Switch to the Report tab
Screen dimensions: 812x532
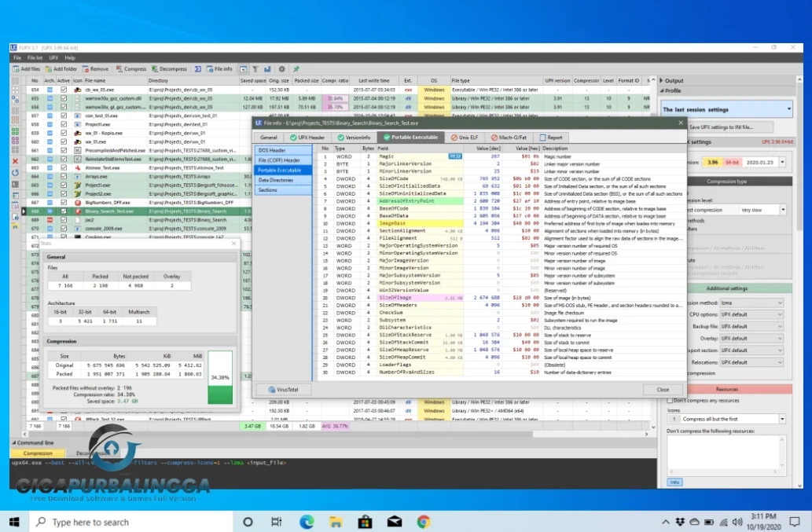click(x=551, y=138)
